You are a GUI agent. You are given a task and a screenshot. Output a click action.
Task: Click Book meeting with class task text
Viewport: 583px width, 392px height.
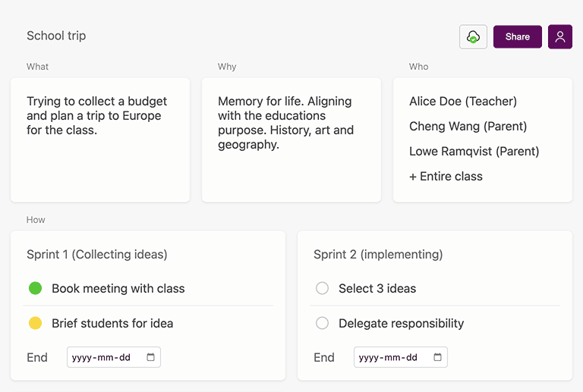click(x=118, y=288)
